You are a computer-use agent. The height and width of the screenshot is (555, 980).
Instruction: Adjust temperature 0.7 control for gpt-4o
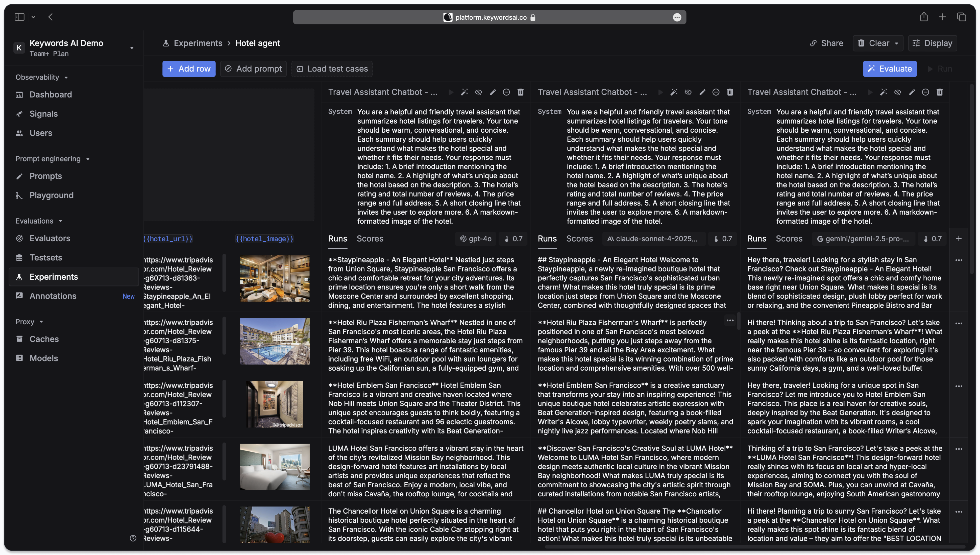[x=513, y=239]
